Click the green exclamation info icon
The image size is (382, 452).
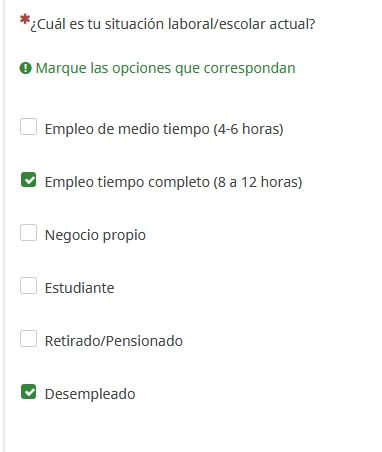(x=25, y=68)
